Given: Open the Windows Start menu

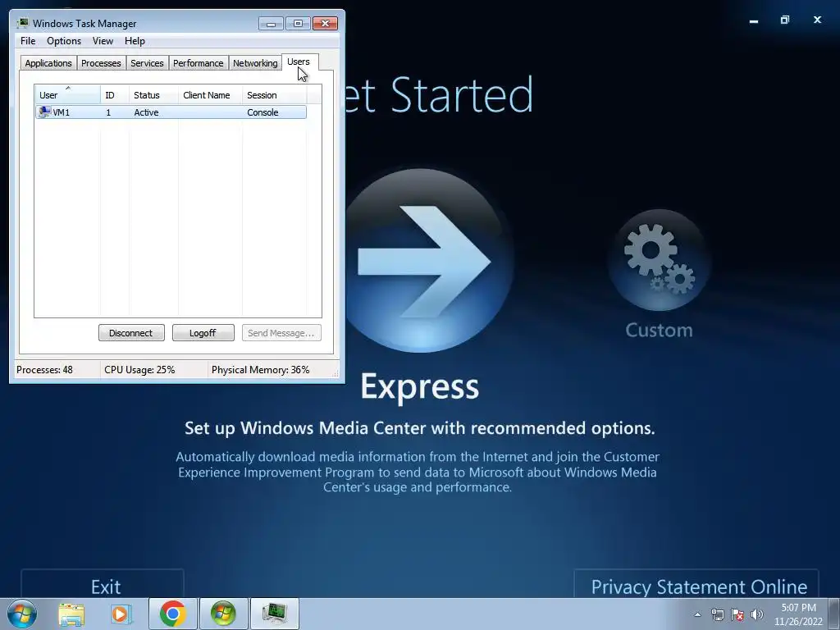Looking at the screenshot, I should 22,614.
